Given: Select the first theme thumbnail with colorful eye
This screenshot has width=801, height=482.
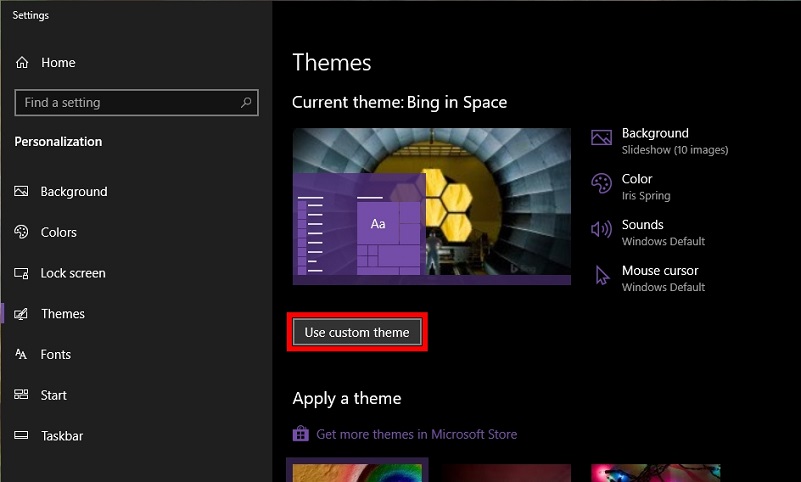Looking at the screenshot, I should coord(357,472).
